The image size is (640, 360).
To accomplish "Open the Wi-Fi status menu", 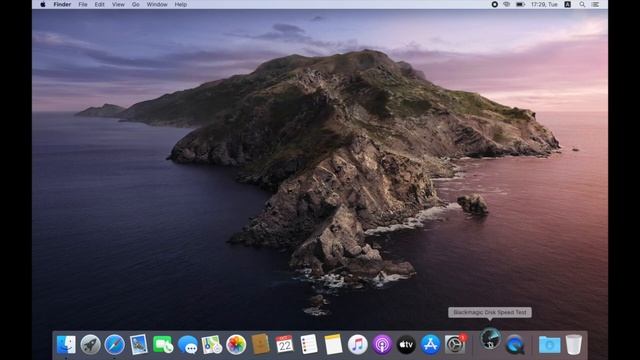I will pos(507,4).
